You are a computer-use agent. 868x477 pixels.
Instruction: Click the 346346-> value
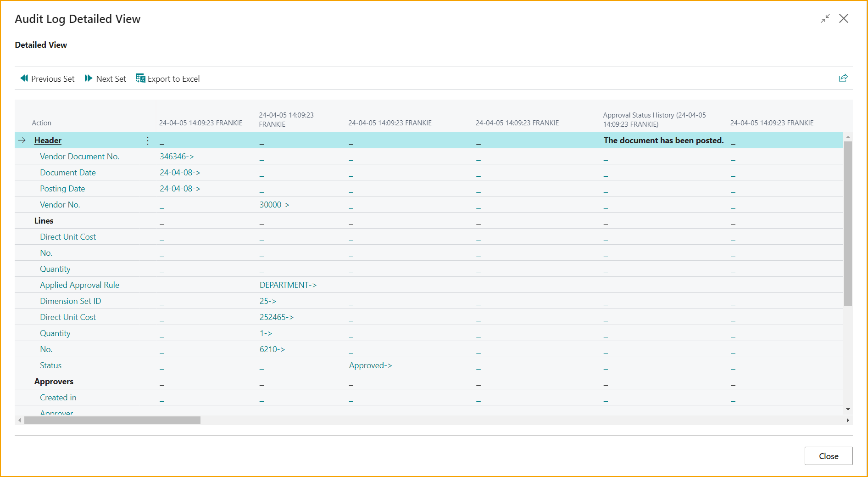tap(177, 157)
